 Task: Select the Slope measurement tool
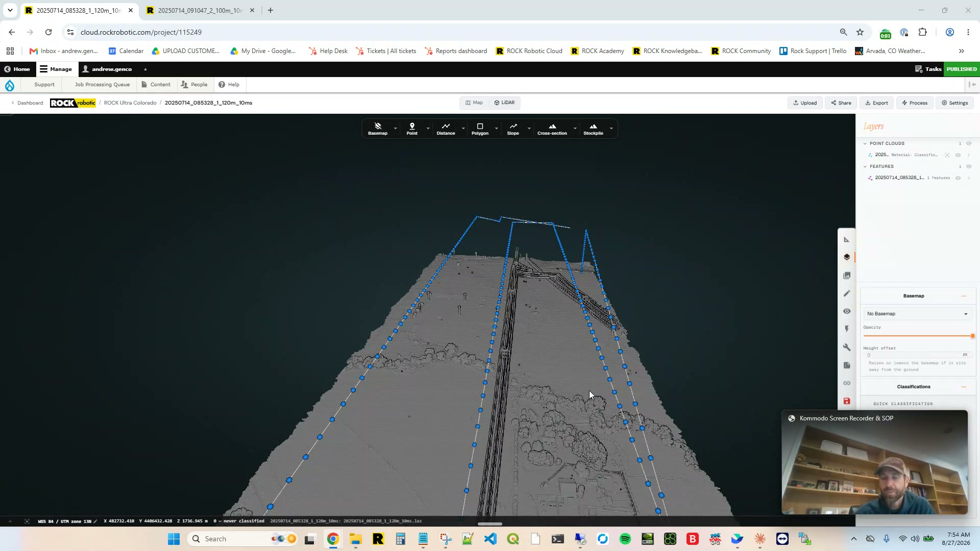tap(513, 129)
